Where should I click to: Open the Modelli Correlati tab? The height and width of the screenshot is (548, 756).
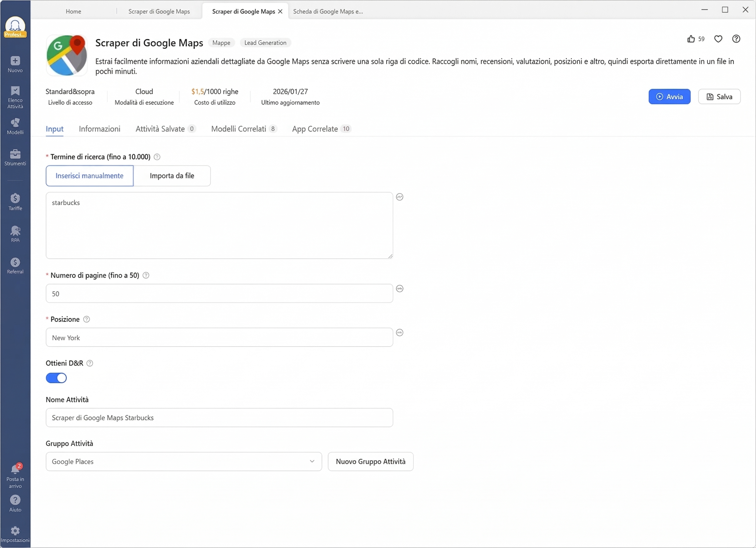[x=244, y=129]
